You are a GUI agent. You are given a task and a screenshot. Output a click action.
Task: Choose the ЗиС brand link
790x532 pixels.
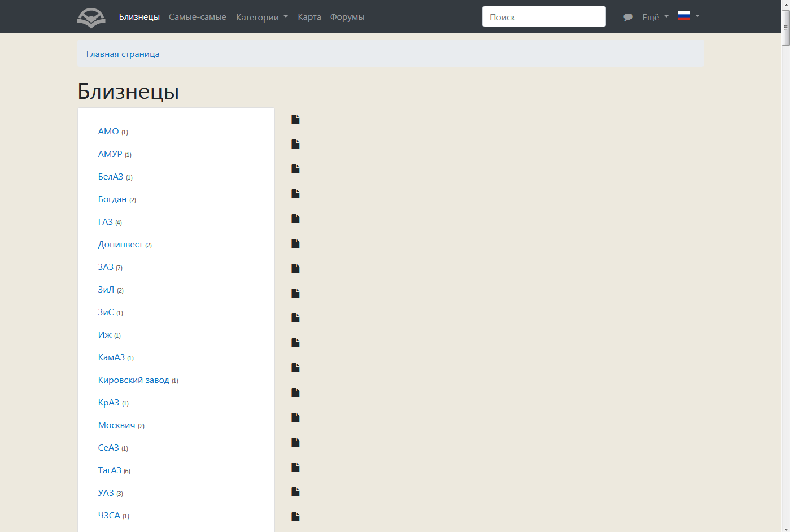tap(106, 312)
